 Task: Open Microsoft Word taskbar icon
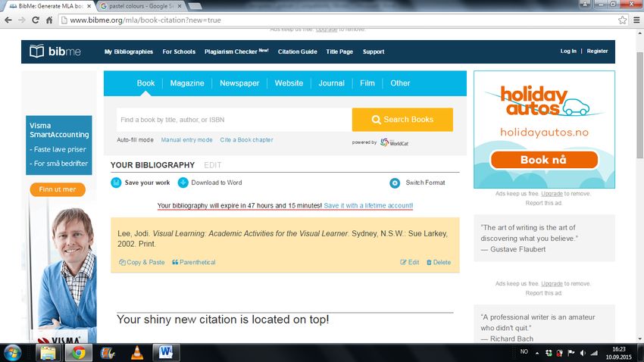166,353
